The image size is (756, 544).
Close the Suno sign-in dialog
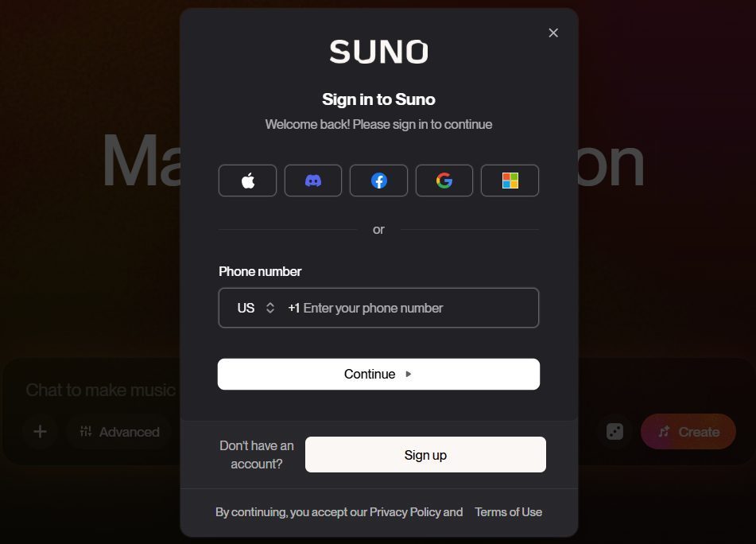pos(553,33)
